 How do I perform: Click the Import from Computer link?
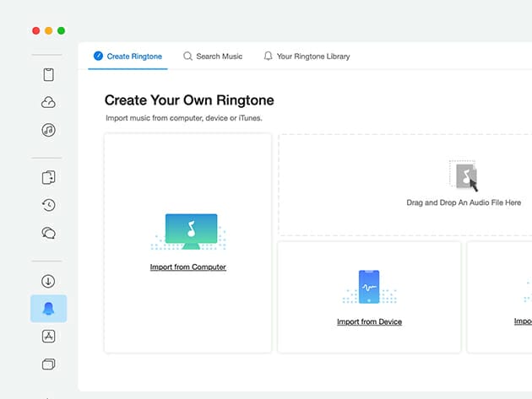pos(187,267)
